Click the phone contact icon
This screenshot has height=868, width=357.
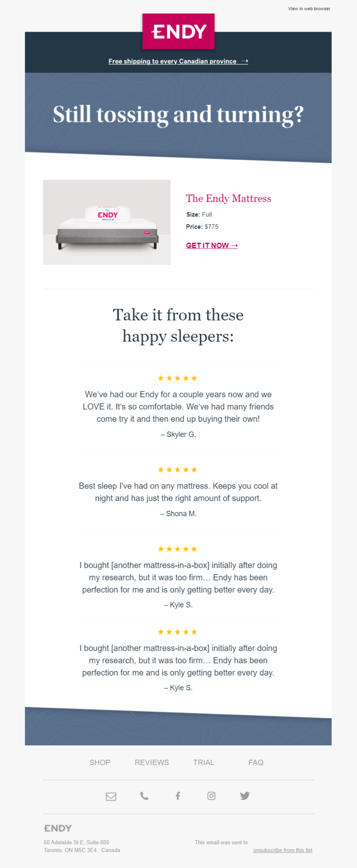pos(144,796)
